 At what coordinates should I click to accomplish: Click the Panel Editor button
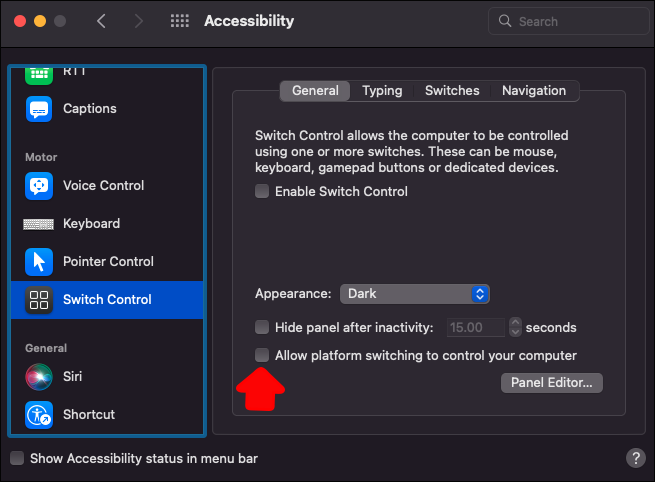click(x=551, y=382)
